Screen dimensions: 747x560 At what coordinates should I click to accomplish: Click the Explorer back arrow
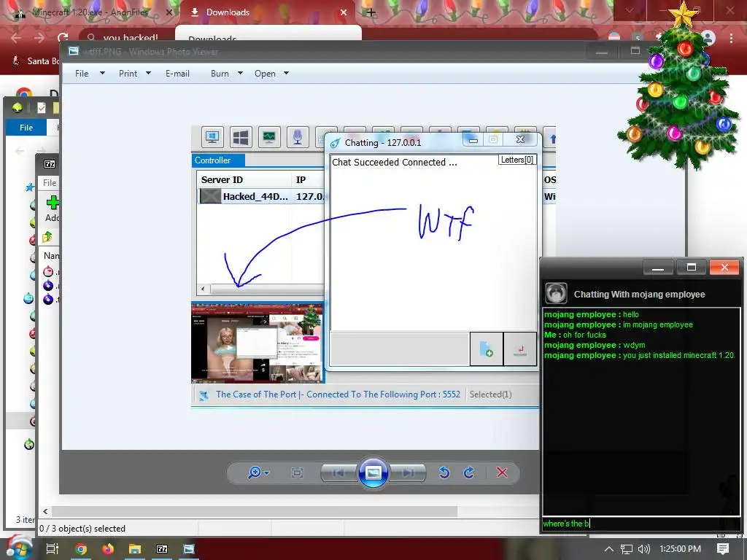click(x=20, y=151)
